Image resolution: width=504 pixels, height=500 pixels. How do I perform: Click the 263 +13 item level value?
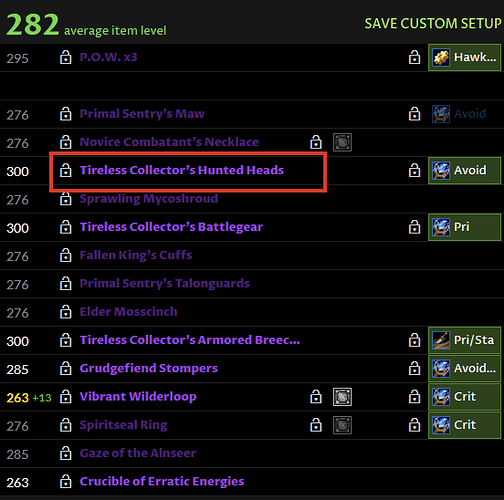29,398
